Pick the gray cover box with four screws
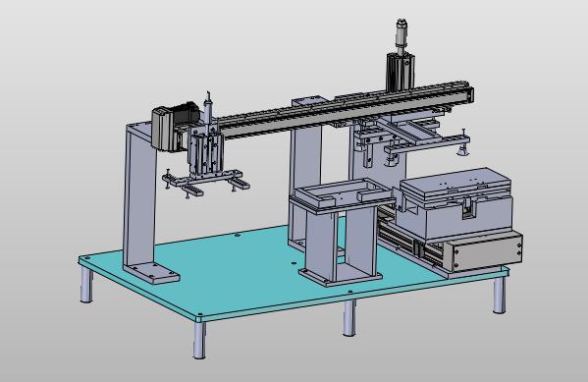Screen dimensions: 588x382 pos(487,250)
